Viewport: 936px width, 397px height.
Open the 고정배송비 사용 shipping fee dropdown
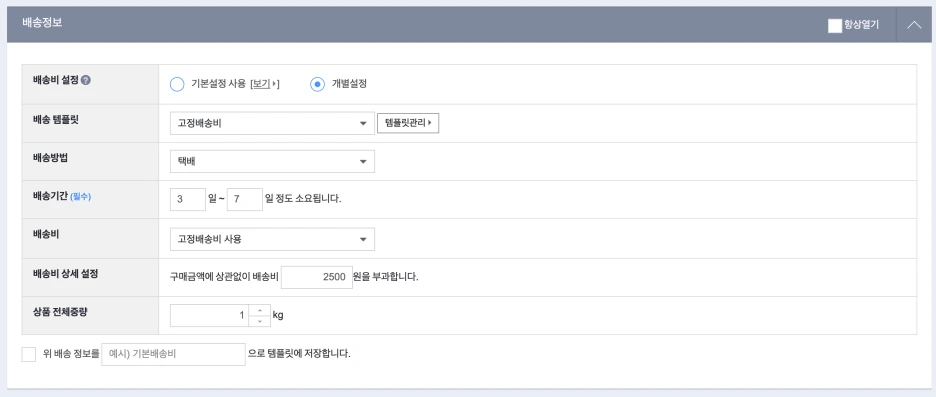click(272, 239)
